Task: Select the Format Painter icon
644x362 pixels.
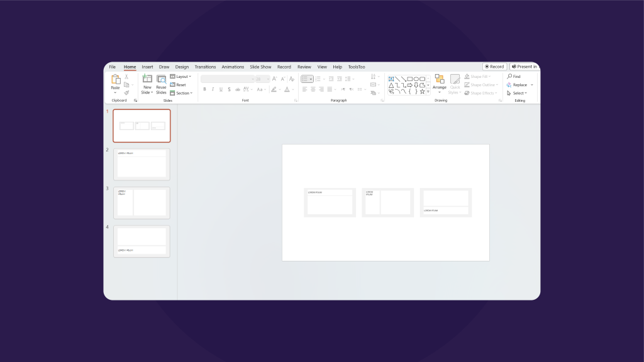Action: [x=126, y=92]
